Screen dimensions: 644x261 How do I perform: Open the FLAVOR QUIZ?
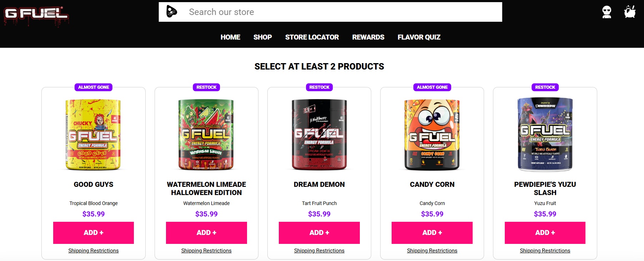click(x=418, y=37)
